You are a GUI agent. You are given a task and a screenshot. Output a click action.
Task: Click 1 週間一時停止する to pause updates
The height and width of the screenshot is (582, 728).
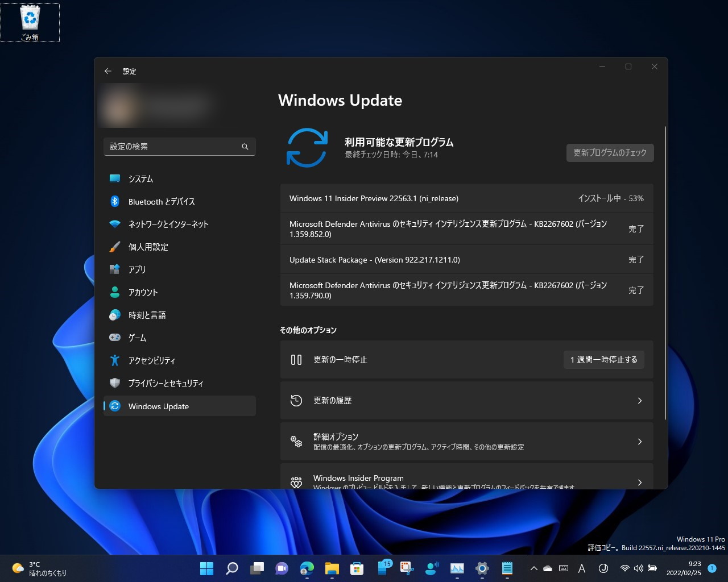click(x=603, y=359)
